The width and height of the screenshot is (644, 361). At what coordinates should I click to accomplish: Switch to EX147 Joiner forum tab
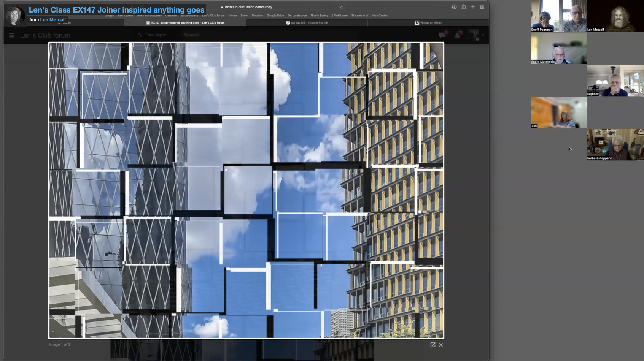coord(186,23)
